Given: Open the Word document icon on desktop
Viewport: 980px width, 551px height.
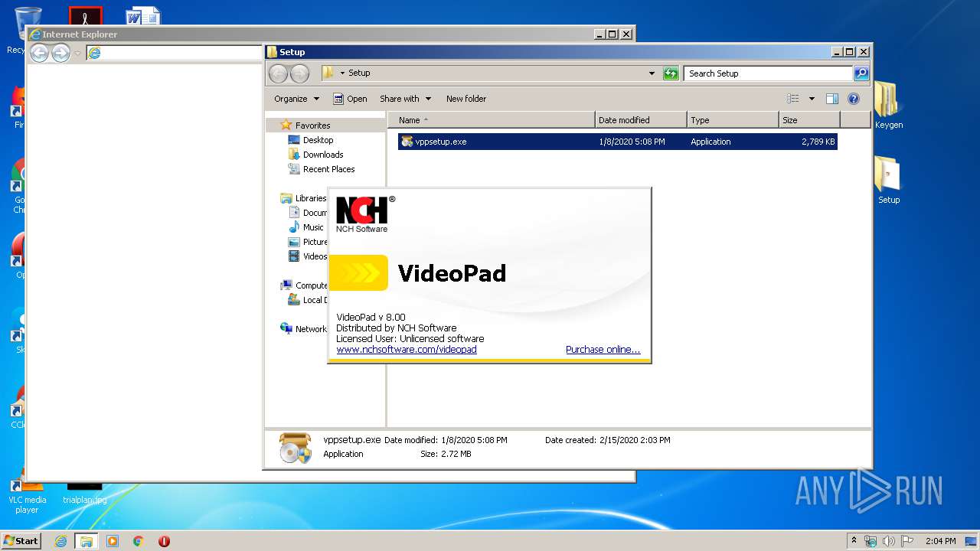Looking at the screenshot, I should (x=144, y=16).
